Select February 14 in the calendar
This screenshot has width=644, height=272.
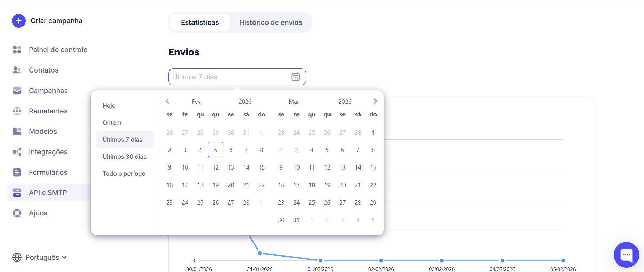pos(246,167)
